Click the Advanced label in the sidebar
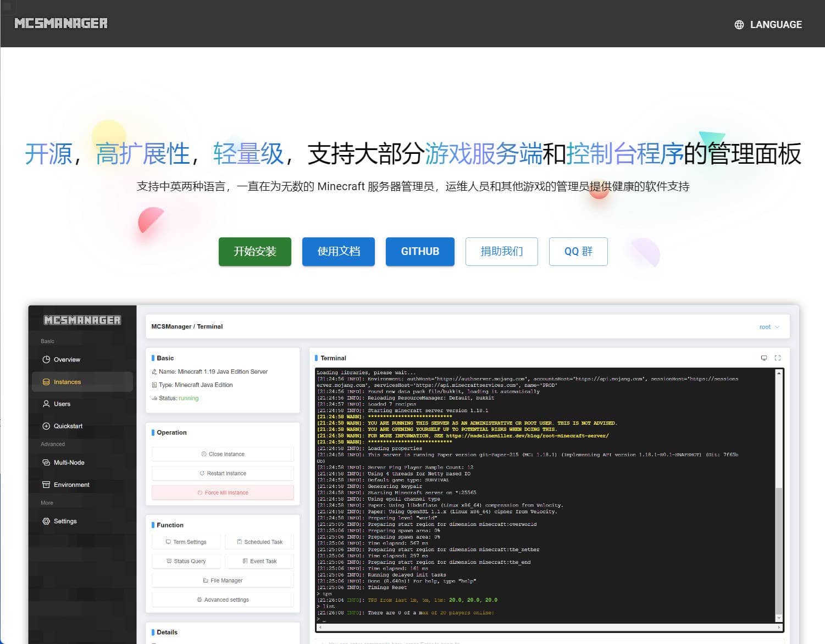Viewport: 825px width, 644px height. 53,444
